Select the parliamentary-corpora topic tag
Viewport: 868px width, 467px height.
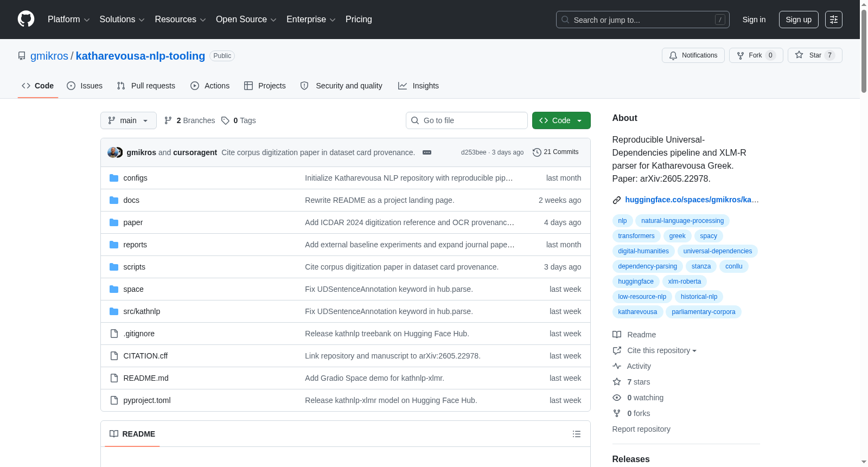[x=704, y=312]
